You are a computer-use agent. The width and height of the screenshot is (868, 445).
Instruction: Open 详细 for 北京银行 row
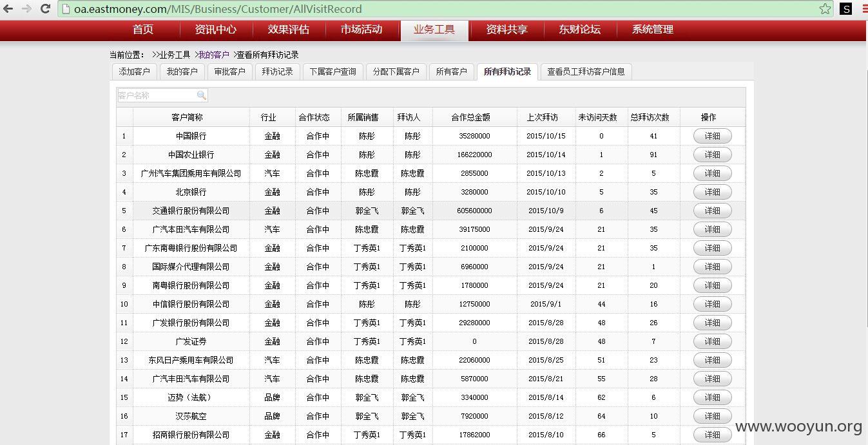point(712,192)
